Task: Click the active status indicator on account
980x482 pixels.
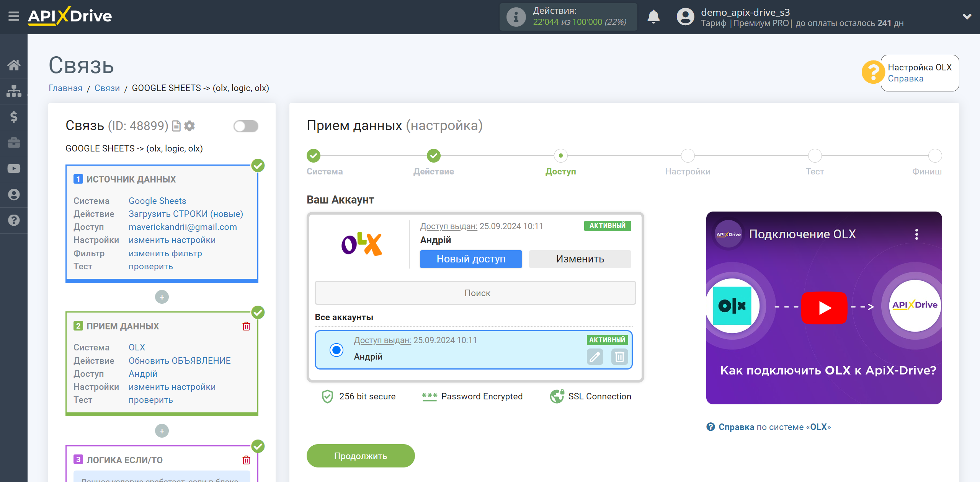Action: [606, 340]
